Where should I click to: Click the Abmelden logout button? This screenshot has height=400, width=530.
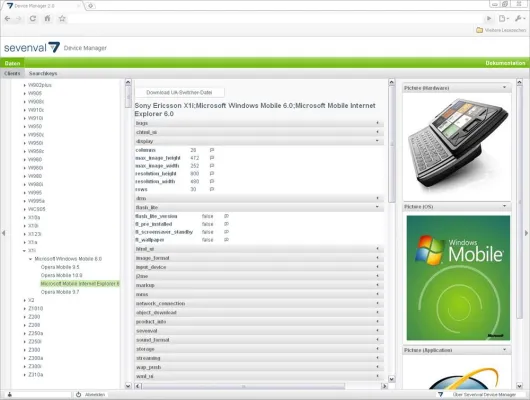pyautogui.click(x=91, y=395)
